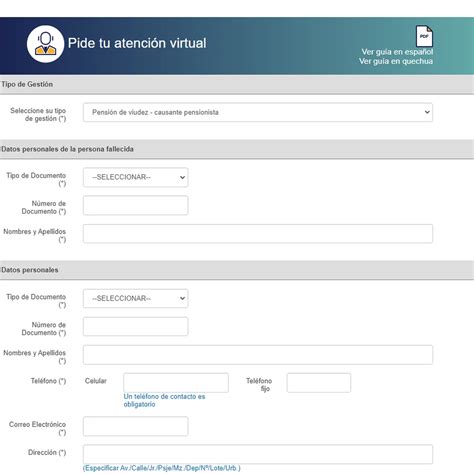Open 'Ver guía en quechua' link
The image size is (474, 474).
tap(396, 61)
